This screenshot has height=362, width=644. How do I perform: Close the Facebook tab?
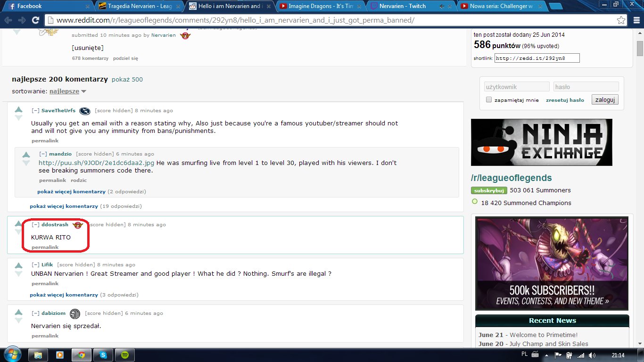pyautogui.click(x=87, y=7)
